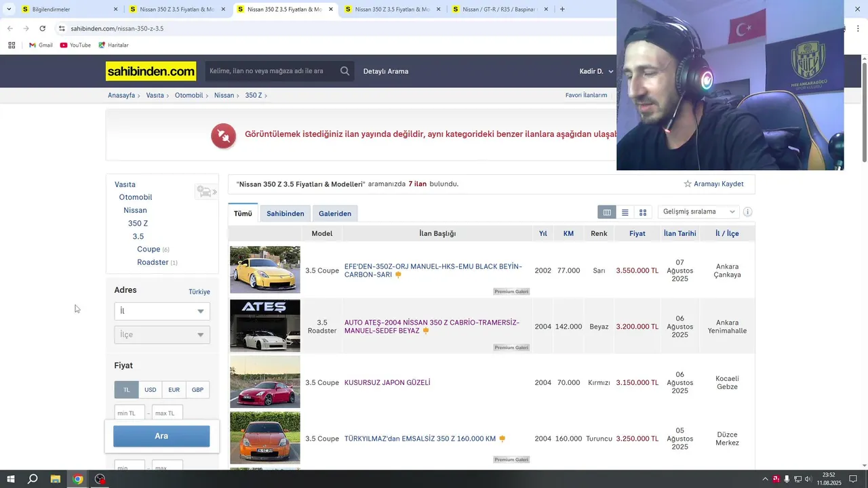Switch to gallery grid view icon
This screenshot has width=868, height=488.
(x=643, y=212)
